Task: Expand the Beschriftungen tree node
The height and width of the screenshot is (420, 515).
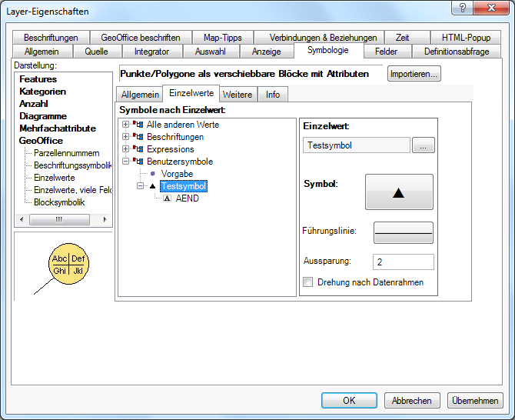Action: click(126, 137)
